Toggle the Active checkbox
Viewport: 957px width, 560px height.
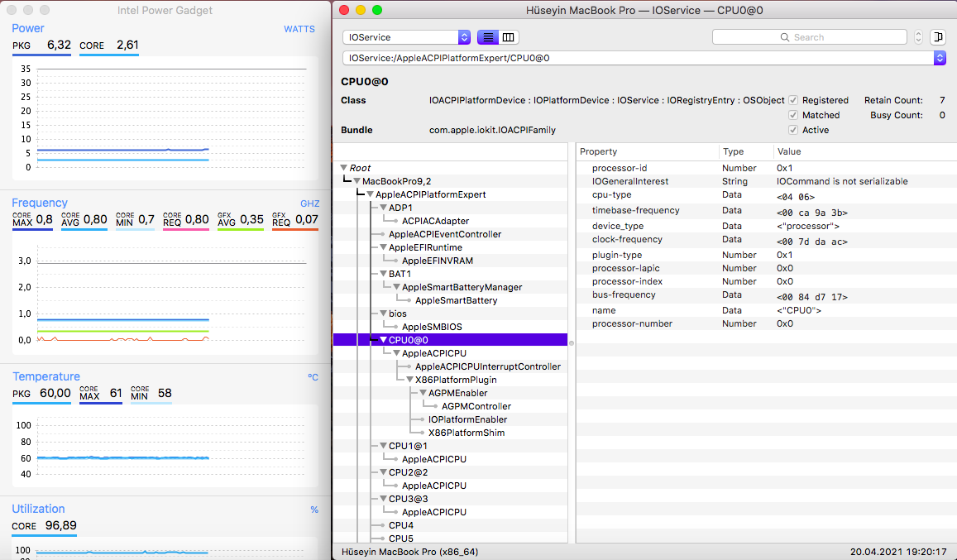click(x=793, y=130)
